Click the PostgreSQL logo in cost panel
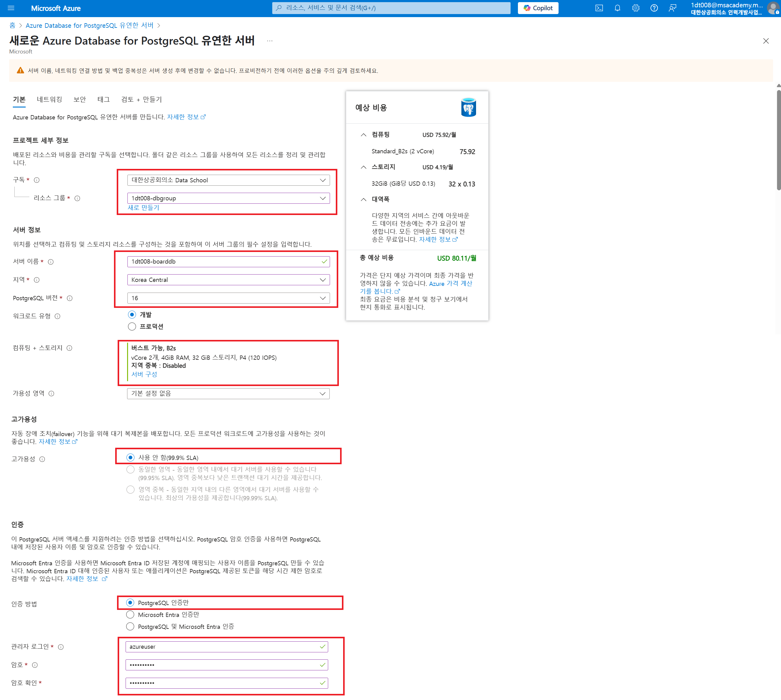Image resolution: width=781 pixels, height=700 pixels. coord(468,107)
